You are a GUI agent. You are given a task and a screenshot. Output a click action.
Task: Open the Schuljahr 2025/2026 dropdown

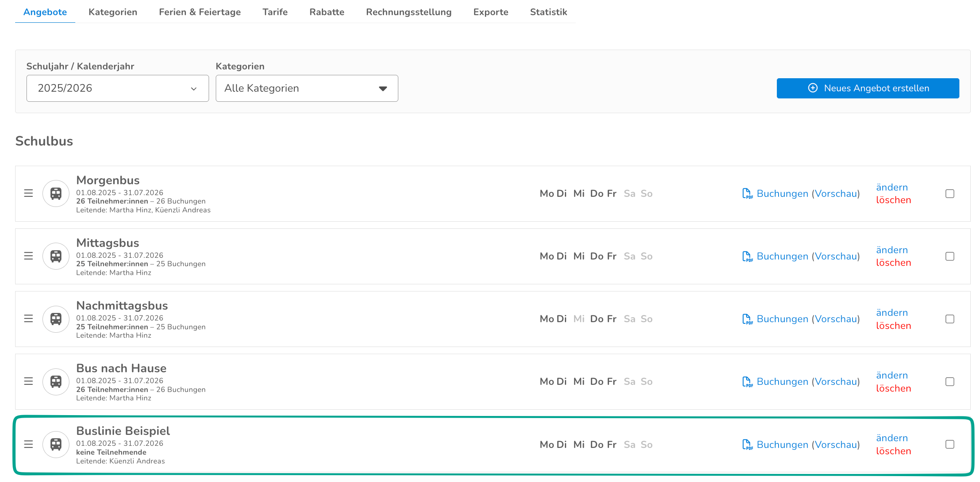click(117, 88)
